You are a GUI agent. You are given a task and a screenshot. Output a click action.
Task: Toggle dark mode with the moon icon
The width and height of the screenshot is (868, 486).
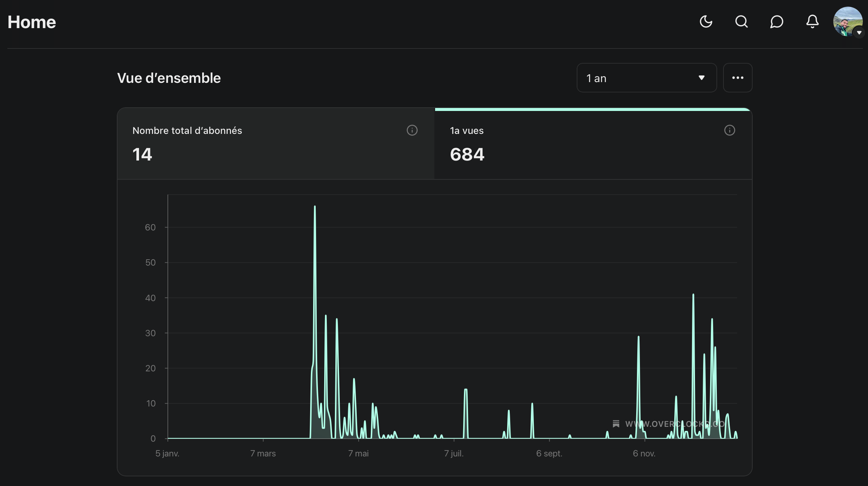[x=706, y=22]
